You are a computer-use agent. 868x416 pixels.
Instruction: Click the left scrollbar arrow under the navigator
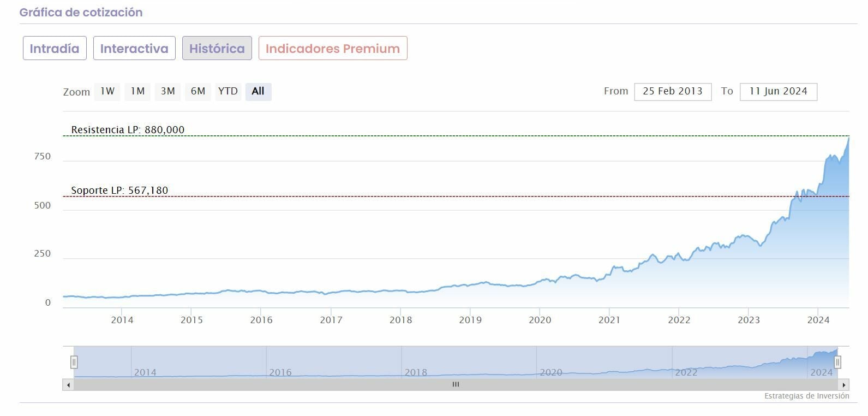(68, 385)
